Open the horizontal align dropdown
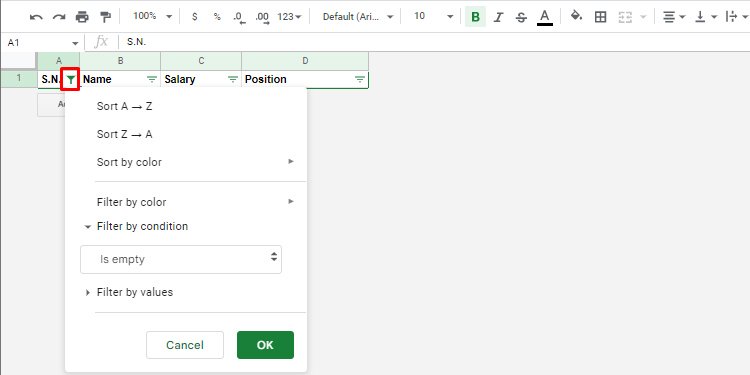Viewport: 750px width, 375px height. coord(674,17)
